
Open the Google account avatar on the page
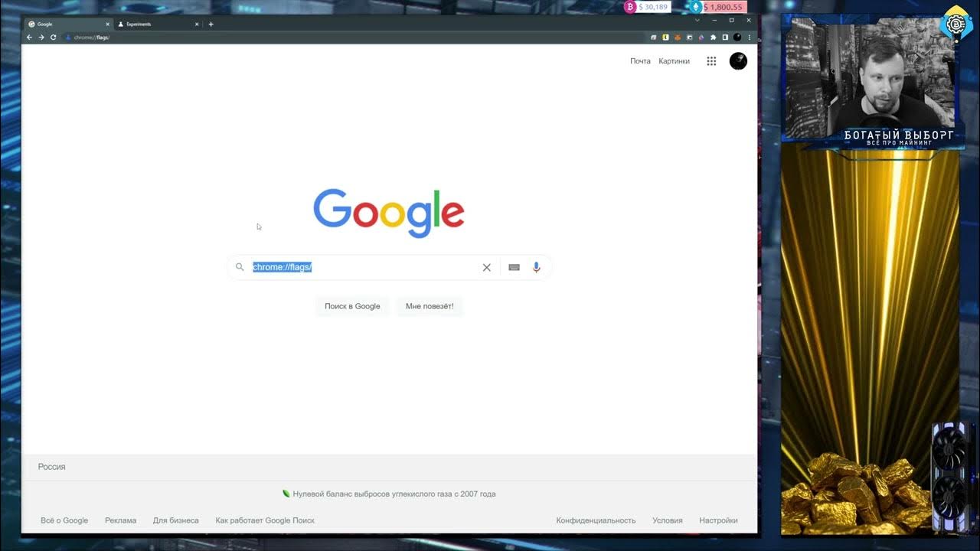[x=738, y=61]
